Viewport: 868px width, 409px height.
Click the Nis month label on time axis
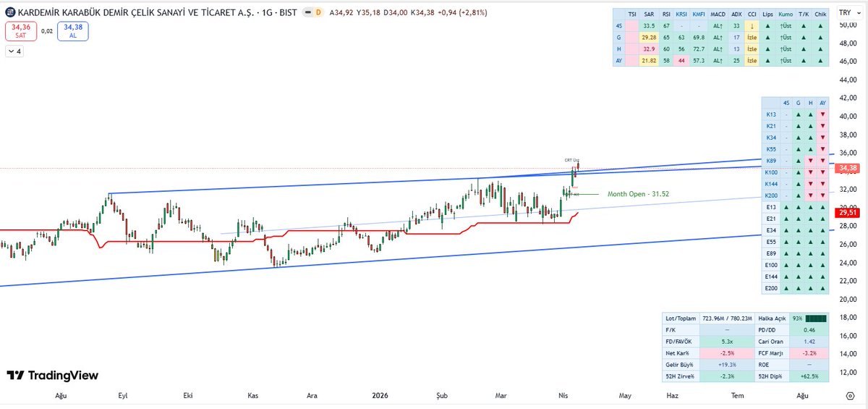tap(563, 396)
